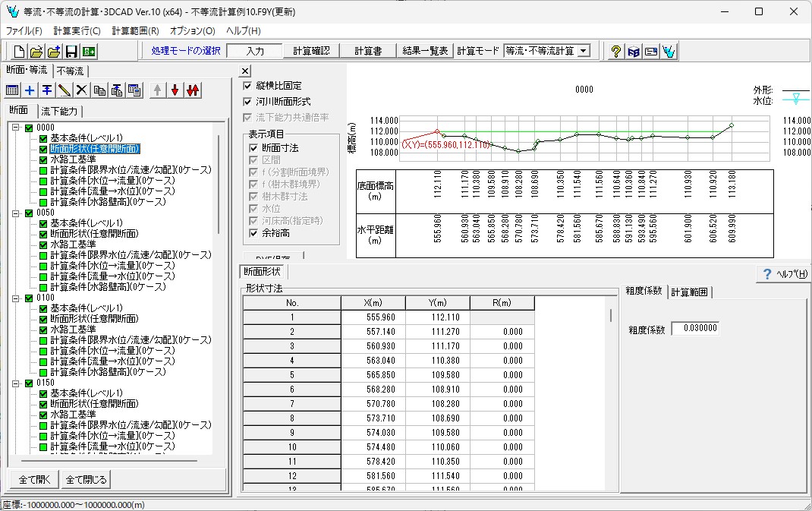Open the 計算実行(C) menu

77,31
